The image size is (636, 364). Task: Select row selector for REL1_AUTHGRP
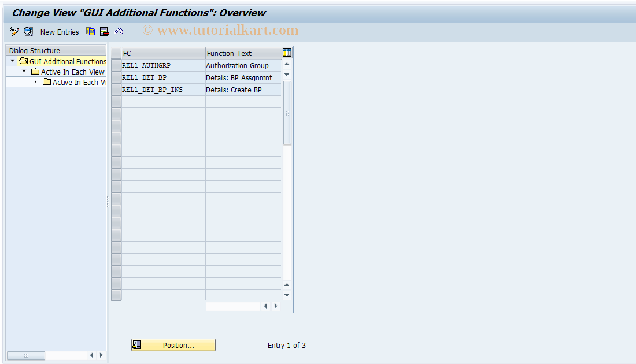[116, 65]
